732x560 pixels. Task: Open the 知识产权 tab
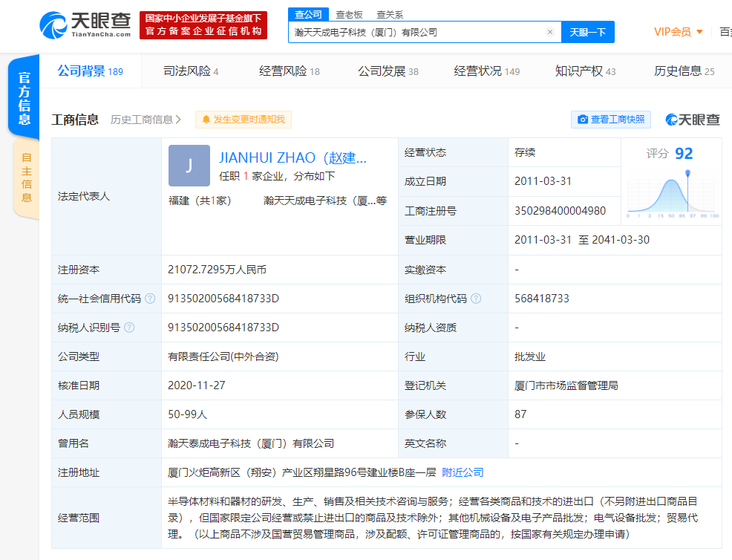(x=585, y=71)
